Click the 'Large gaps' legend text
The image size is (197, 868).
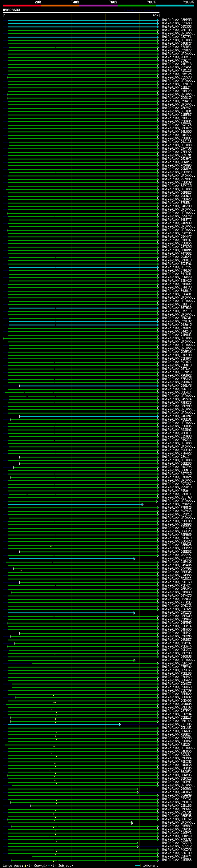pos(13,865)
